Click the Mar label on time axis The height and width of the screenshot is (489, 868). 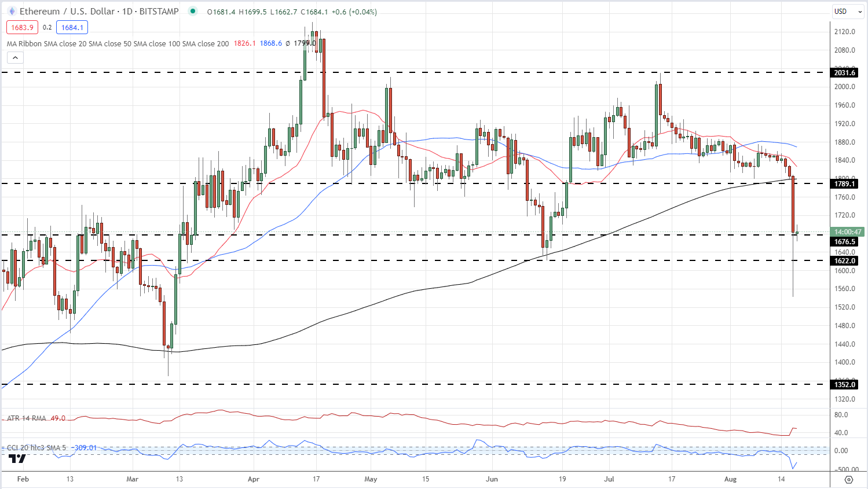(133, 479)
